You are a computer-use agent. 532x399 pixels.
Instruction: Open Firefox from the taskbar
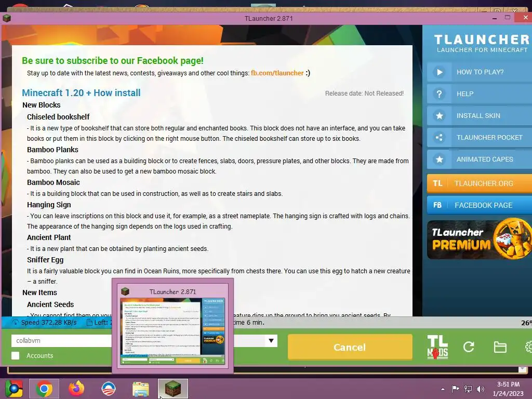pyautogui.click(x=76, y=389)
